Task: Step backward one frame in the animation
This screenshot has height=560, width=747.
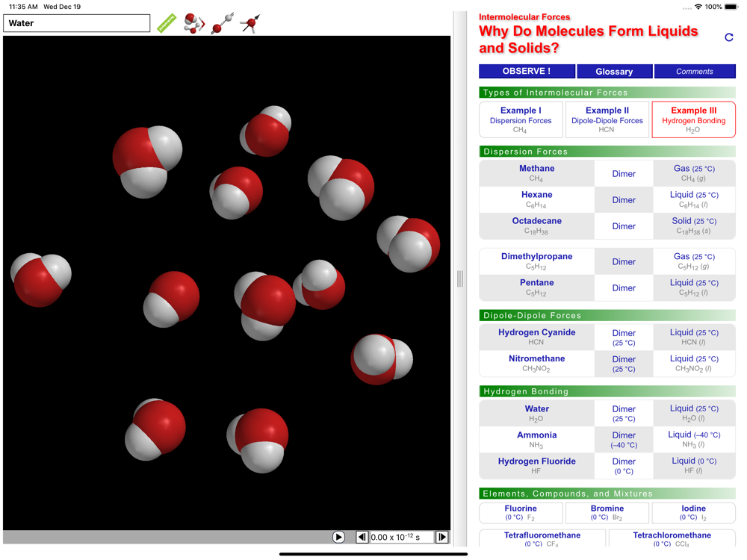Action: (362, 537)
